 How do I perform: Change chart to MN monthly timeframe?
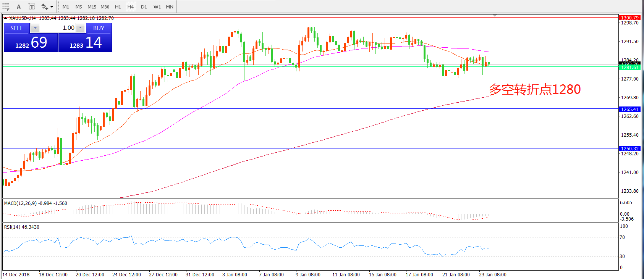pyautogui.click(x=170, y=7)
